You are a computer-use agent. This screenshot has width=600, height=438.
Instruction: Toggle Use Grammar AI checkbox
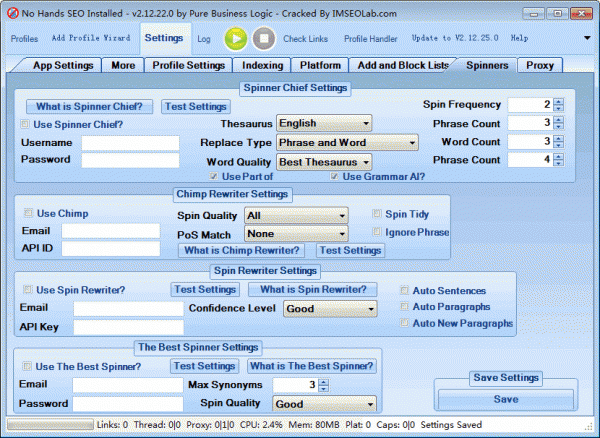coord(334,176)
